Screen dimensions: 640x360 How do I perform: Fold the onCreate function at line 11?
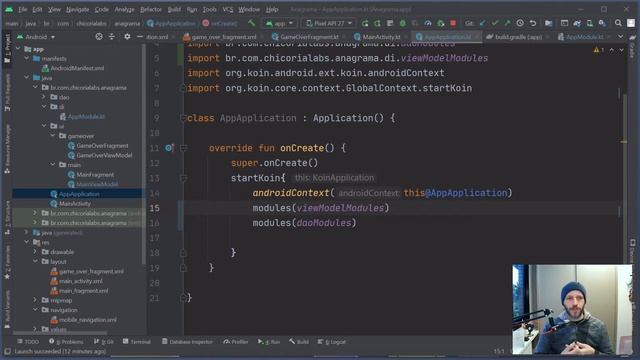click(x=183, y=148)
